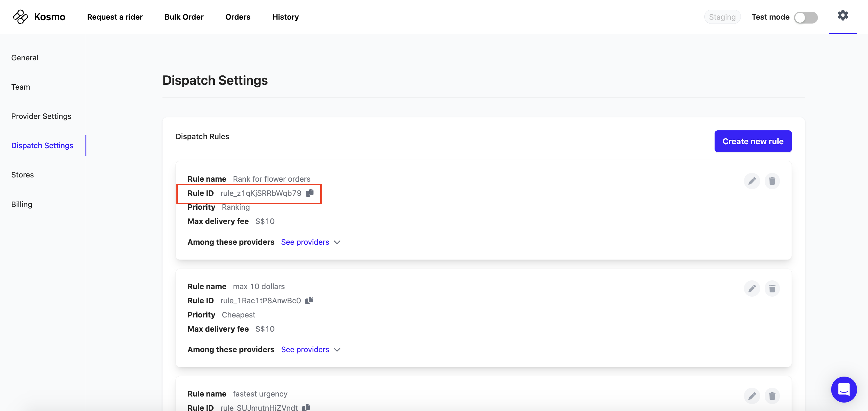This screenshot has height=411, width=868.
Task: Open Provider Settings in the sidebar
Action: click(41, 116)
